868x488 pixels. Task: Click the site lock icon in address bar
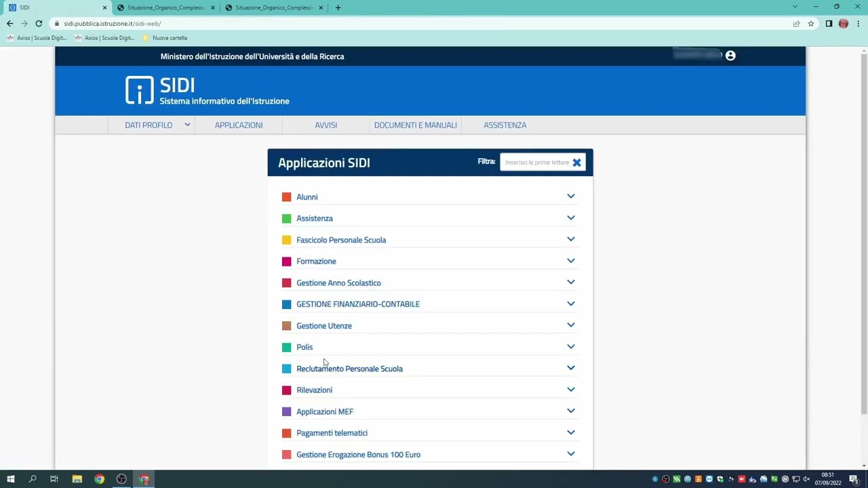pos(57,24)
